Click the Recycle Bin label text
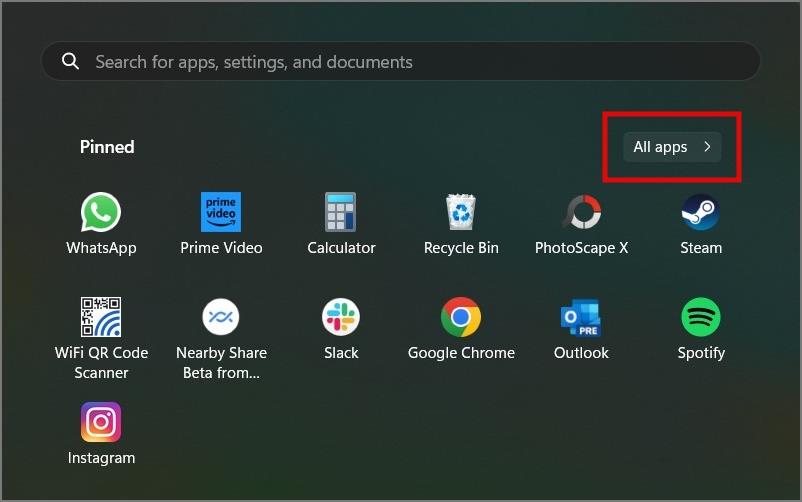 coord(461,248)
